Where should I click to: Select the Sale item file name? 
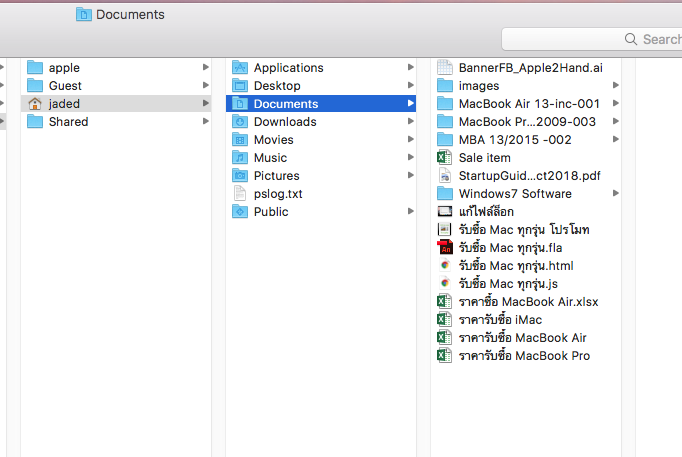click(485, 158)
